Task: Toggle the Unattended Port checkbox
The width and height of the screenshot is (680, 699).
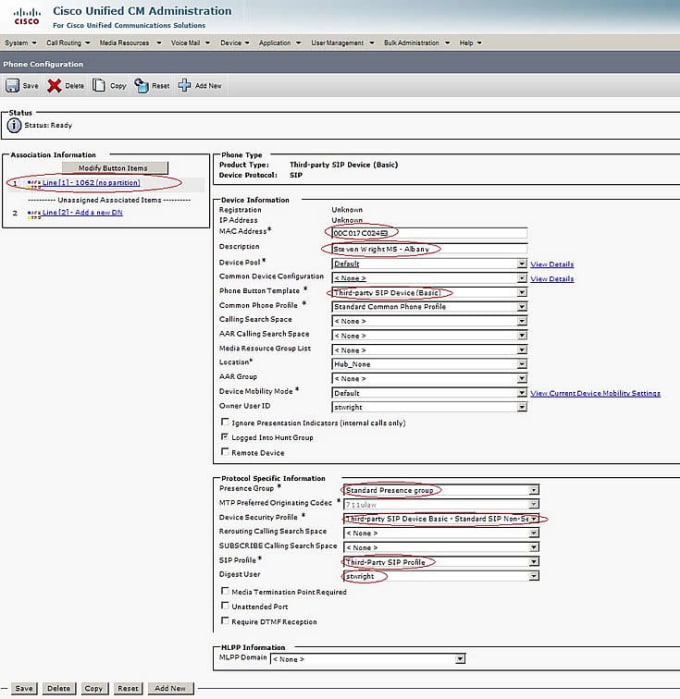Action: pos(225,606)
